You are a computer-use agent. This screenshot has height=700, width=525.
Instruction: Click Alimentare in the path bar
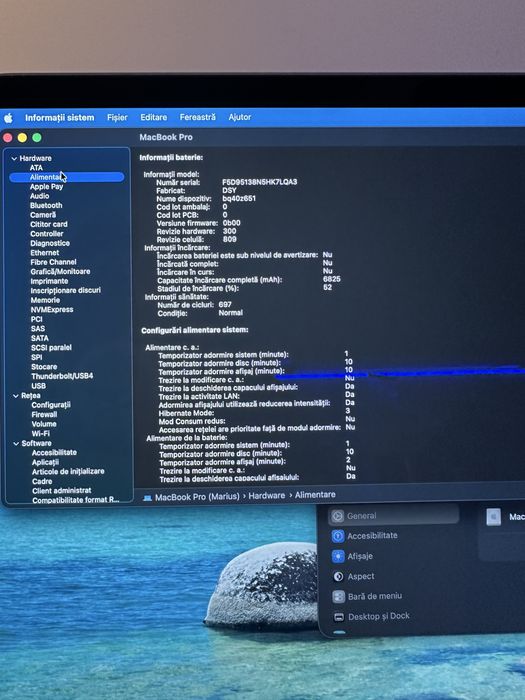pos(315,495)
